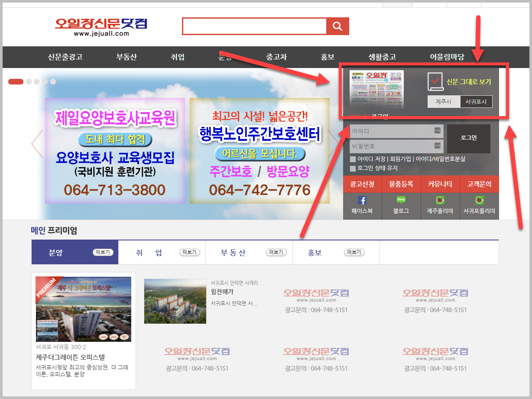Select the first active carousel dot
The width and height of the screenshot is (532, 399).
coord(16,81)
